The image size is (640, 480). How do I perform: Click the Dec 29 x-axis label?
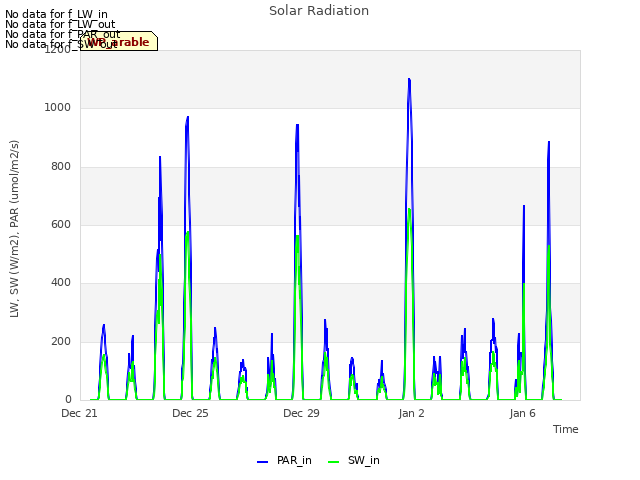click(301, 413)
